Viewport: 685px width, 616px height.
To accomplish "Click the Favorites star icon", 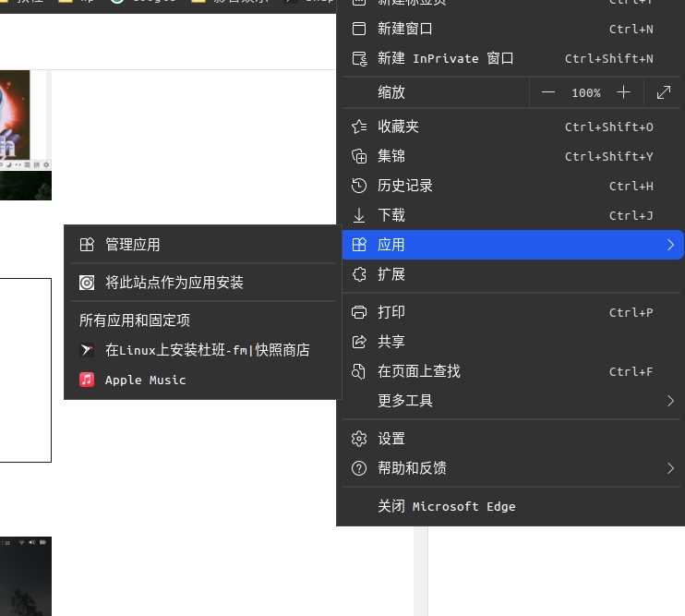I will pos(359,127).
